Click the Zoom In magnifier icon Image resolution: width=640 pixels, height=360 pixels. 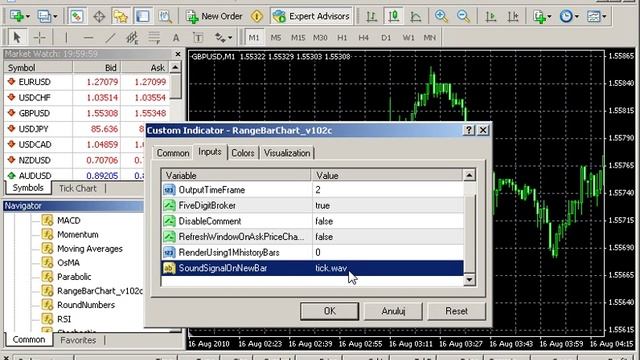(x=441, y=16)
